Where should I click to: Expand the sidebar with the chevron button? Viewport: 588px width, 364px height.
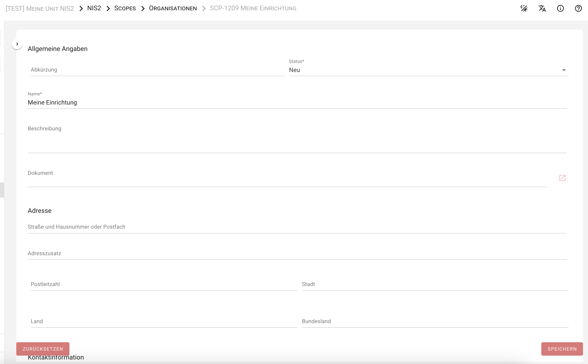click(x=17, y=44)
